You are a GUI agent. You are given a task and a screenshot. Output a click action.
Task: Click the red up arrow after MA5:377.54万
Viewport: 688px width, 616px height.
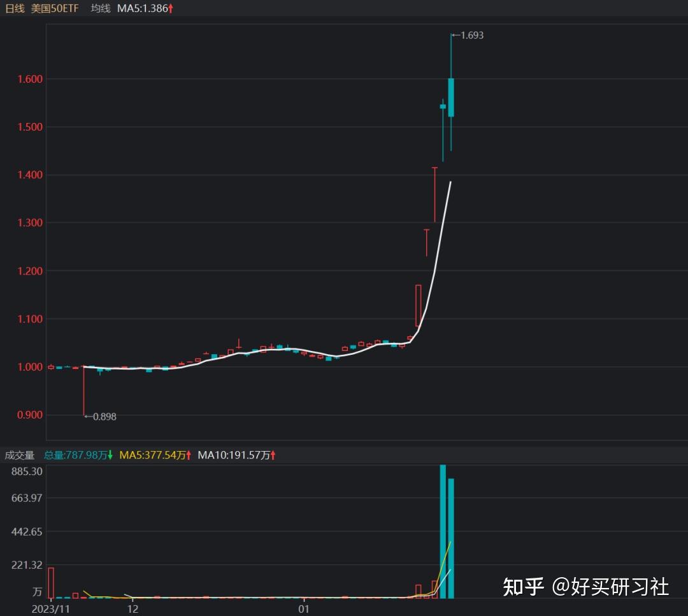189,455
